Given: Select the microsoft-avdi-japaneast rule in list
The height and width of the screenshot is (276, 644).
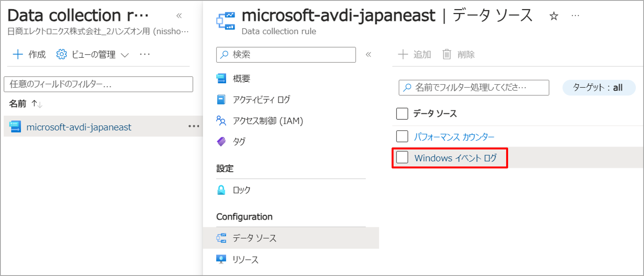Looking at the screenshot, I should tap(79, 127).
